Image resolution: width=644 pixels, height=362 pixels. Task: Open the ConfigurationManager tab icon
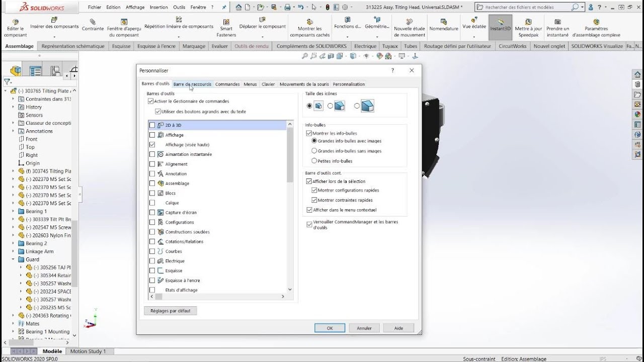(x=55, y=71)
